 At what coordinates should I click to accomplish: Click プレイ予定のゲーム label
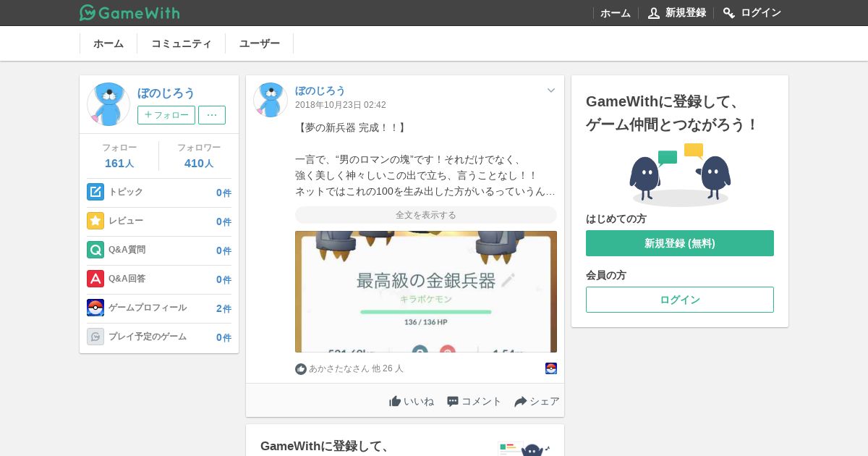(x=148, y=337)
